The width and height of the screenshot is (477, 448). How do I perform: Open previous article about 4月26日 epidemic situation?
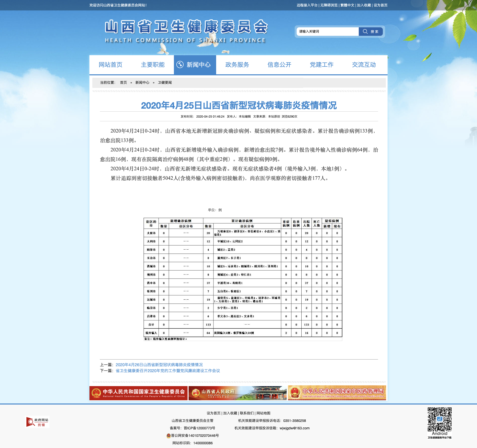159,365
